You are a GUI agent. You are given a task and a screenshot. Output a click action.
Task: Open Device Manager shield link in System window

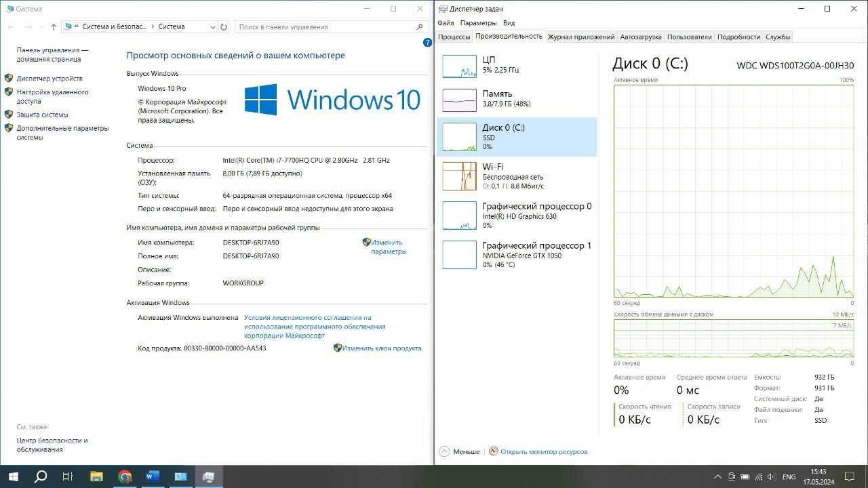(9, 79)
